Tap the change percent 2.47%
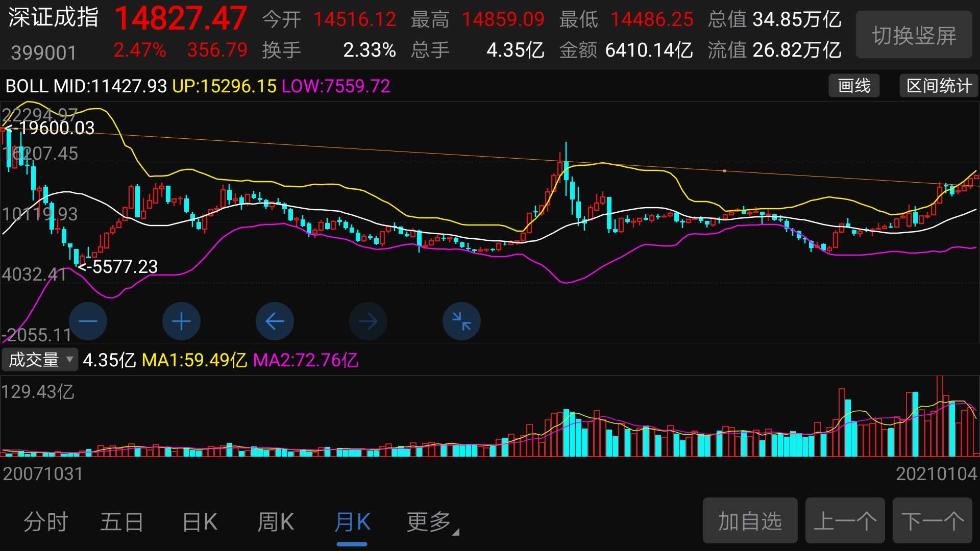Viewport: 980px width, 551px height. point(140,50)
